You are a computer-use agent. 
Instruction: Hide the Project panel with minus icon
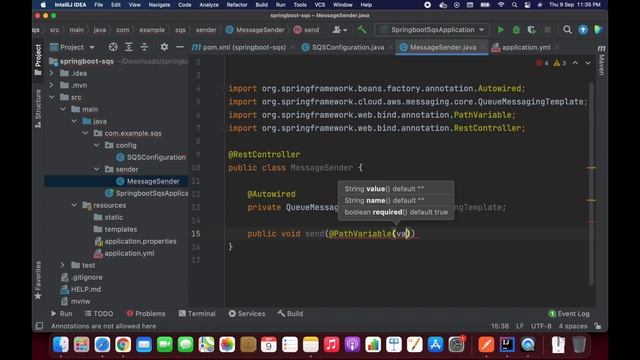point(180,47)
